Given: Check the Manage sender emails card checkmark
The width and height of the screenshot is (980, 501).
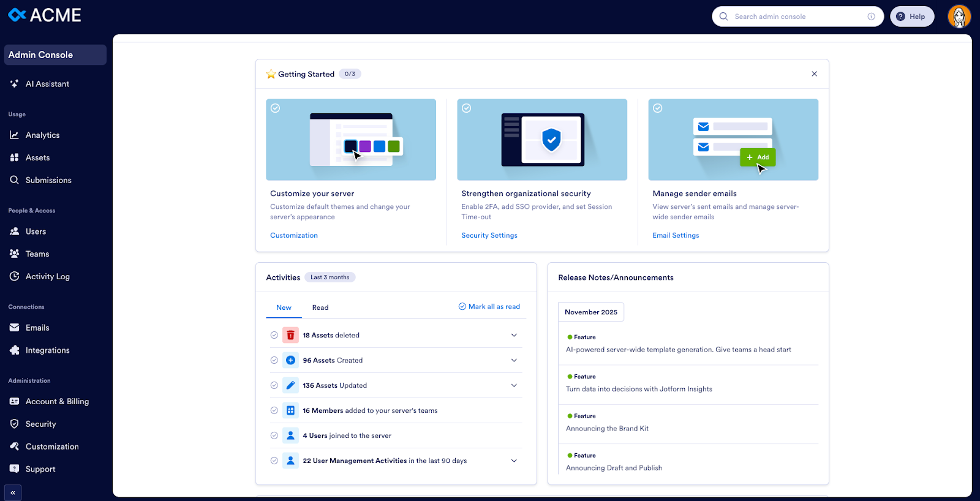Looking at the screenshot, I should point(658,108).
